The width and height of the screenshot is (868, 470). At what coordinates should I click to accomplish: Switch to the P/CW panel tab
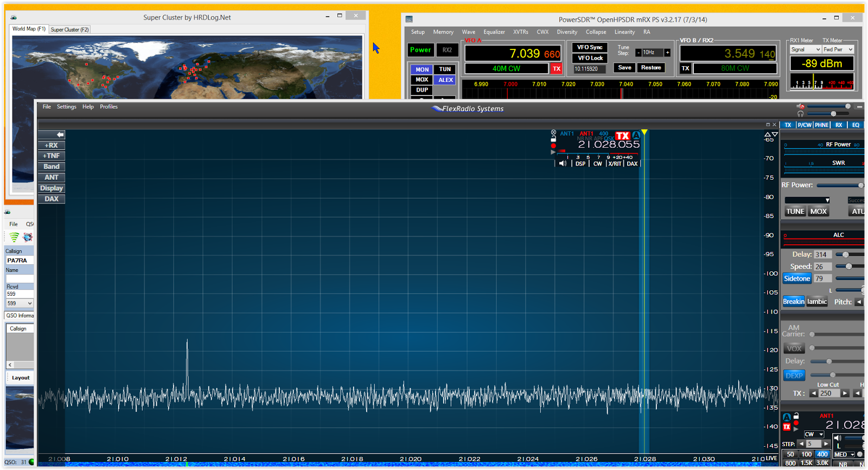click(x=805, y=125)
